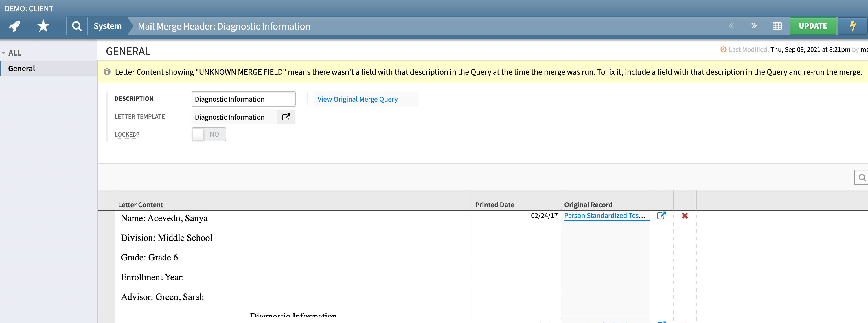Go to next record double-chevron

[x=754, y=26]
